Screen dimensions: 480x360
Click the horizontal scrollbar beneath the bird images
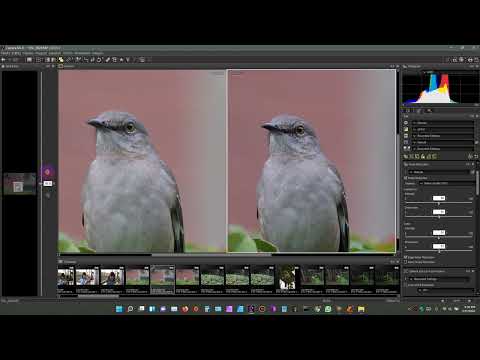(x=211, y=255)
